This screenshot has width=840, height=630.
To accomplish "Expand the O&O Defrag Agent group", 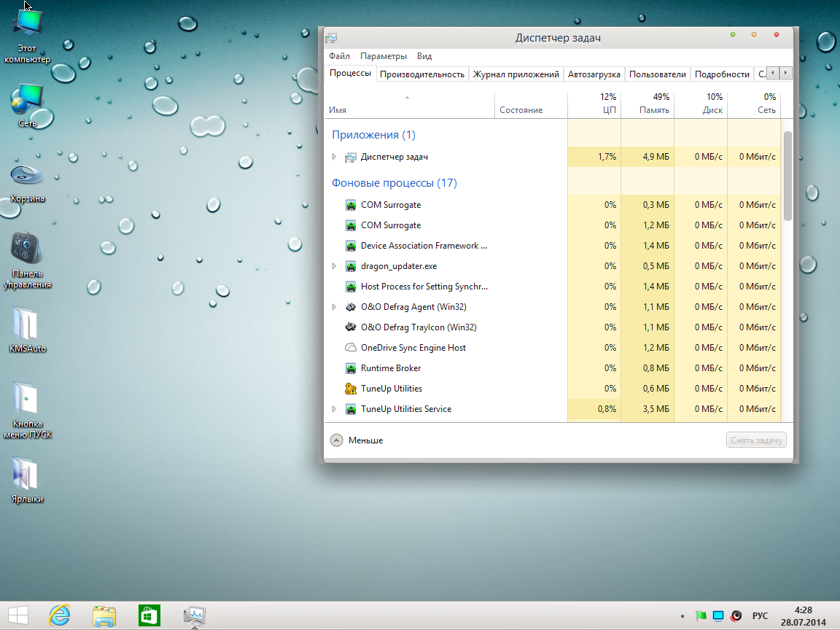I will pyautogui.click(x=334, y=307).
